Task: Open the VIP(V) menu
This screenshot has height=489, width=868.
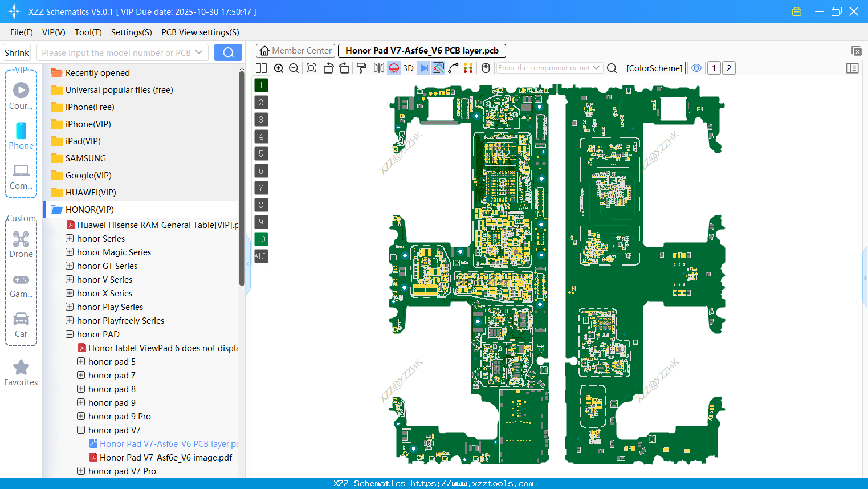Action: [x=54, y=32]
